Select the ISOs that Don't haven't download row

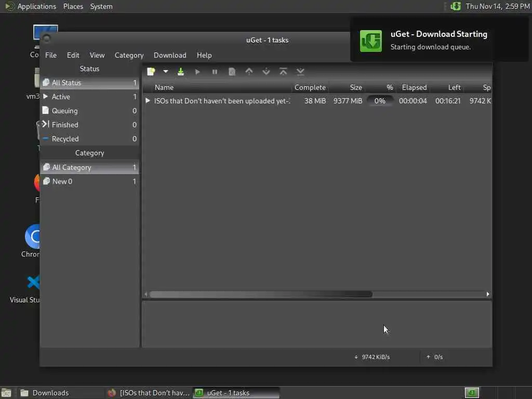pyautogui.click(x=317, y=101)
